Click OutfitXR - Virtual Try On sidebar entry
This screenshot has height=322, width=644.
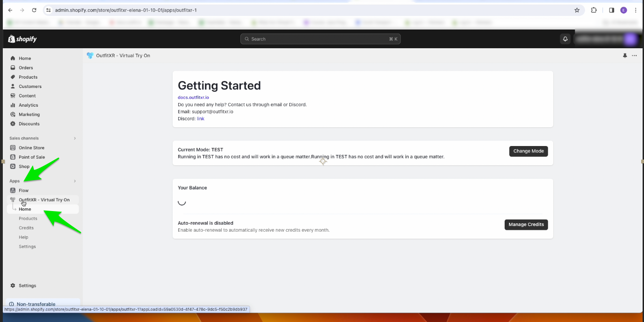click(43, 200)
